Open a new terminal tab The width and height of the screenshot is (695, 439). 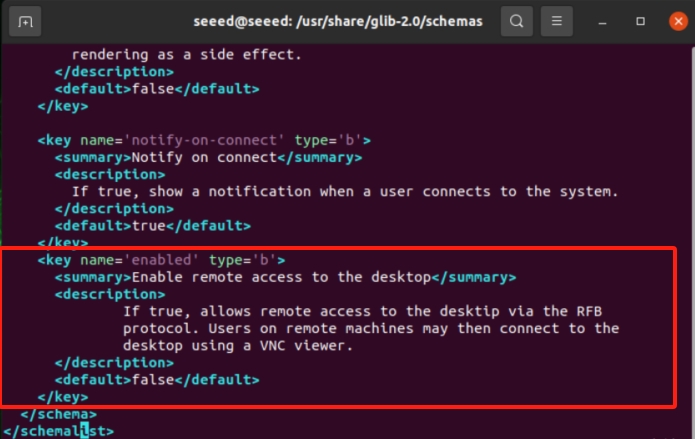click(25, 21)
